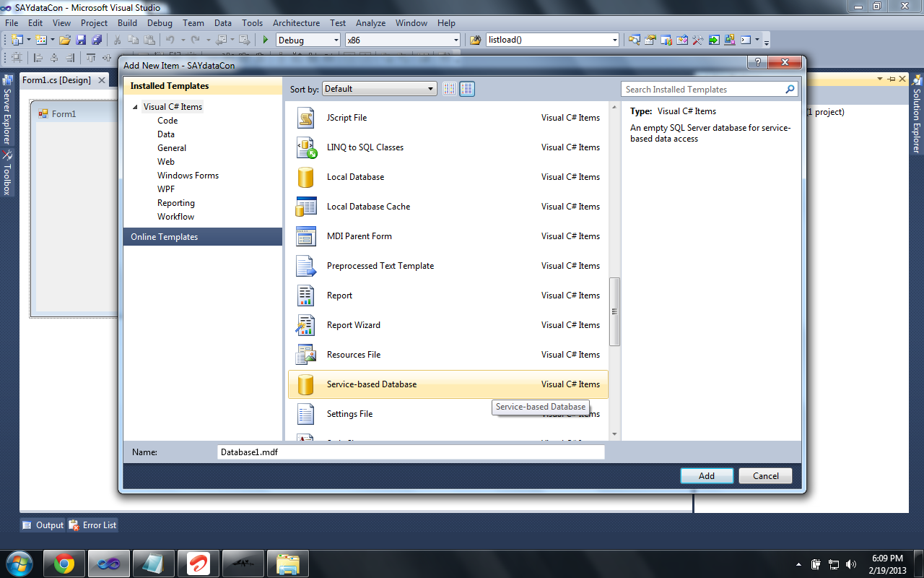Open the Build menu
This screenshot has height=578, width=924.
click(127, 23)
